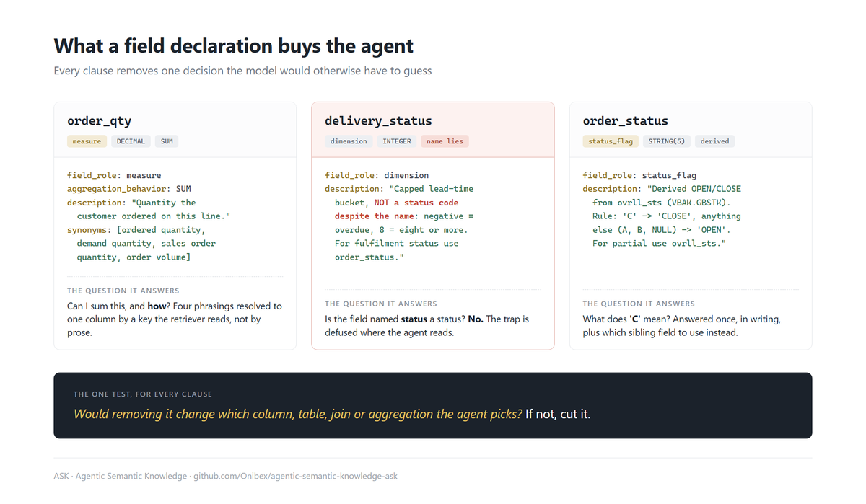Click the 'derived' tag
Viewport: 866px width, 504px height.
point(715,141)
